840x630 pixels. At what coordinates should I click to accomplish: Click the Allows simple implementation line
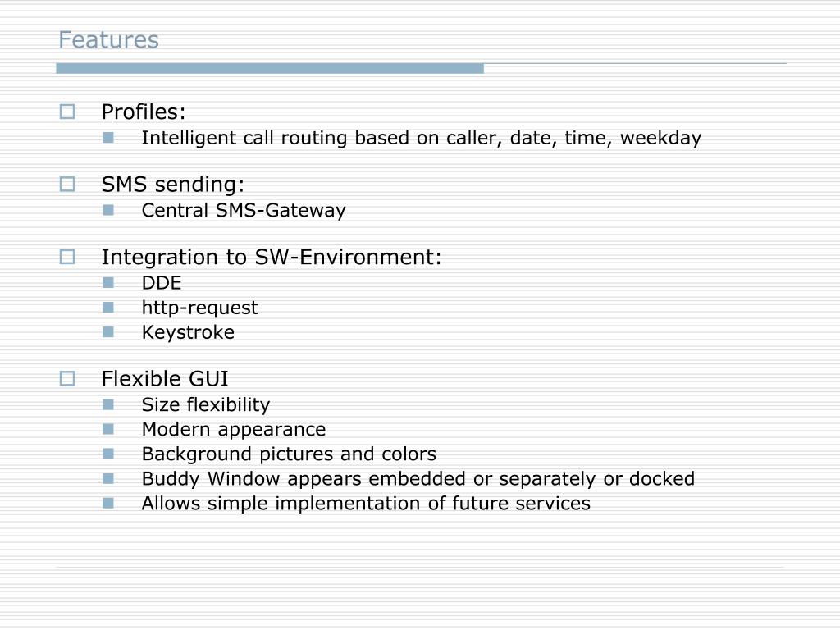[366, 504]
